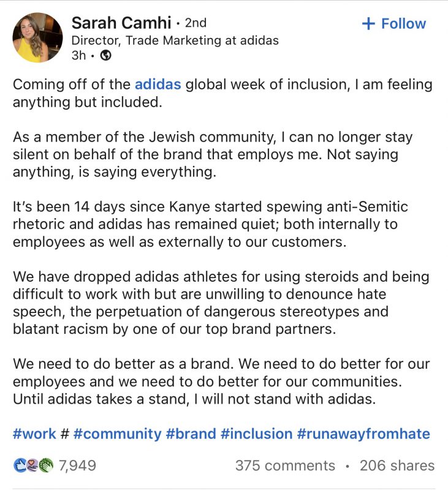Click the 3h post timestamp
The width and height of the screenshot is (448, 490).
tap(78, 55)
